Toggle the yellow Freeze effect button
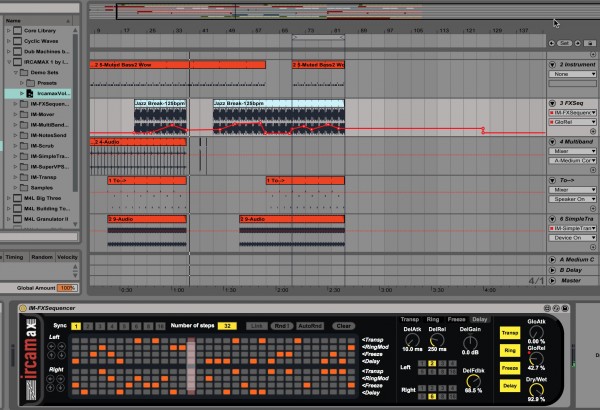Screen dimensions: 600x410 click(x=510, y=368)
